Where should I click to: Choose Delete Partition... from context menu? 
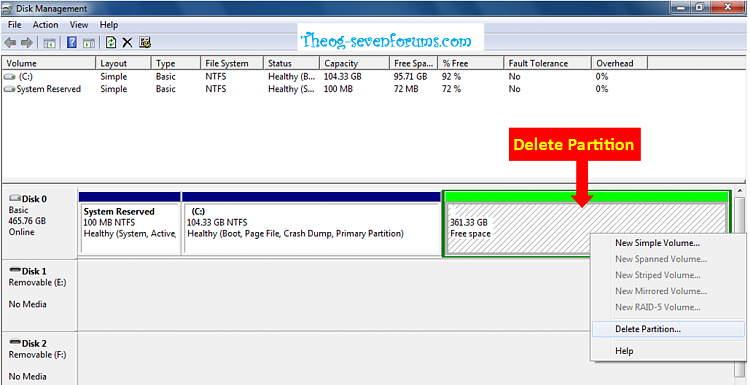coord(668,329)
